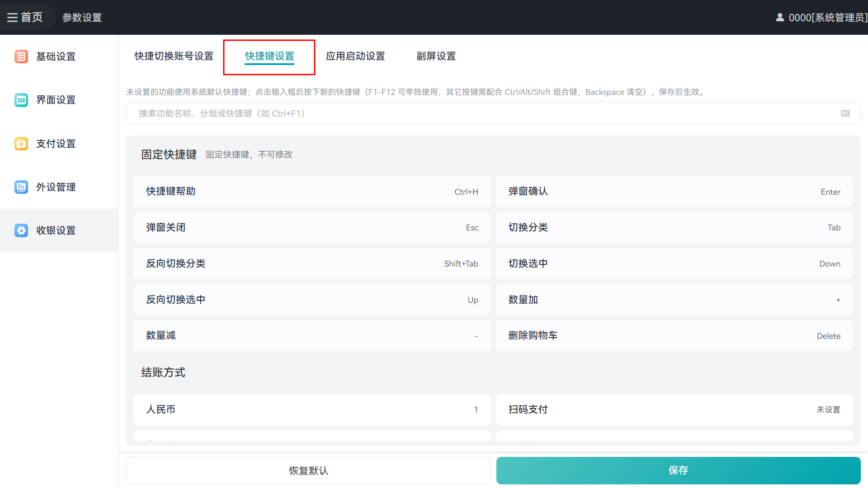Select 收银设置 in sidebar
Viewport: 868px width, 488px height.
[59, 230]
